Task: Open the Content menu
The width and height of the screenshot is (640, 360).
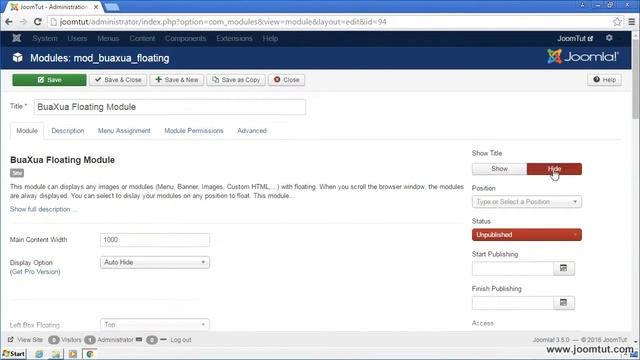Action: click(142, 38)
